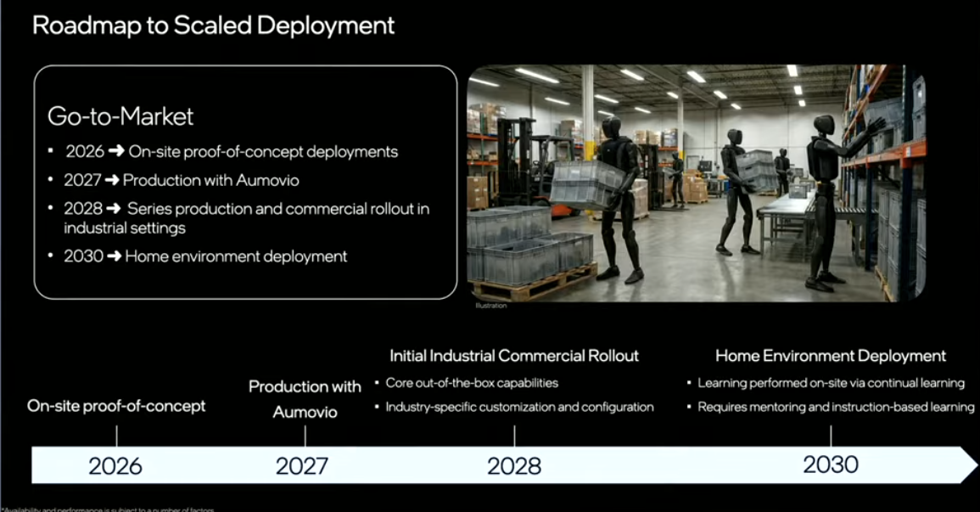Click the arrow icon after 2028 in the Go-to-Market list
980x512 pixels.
point(114,208)
